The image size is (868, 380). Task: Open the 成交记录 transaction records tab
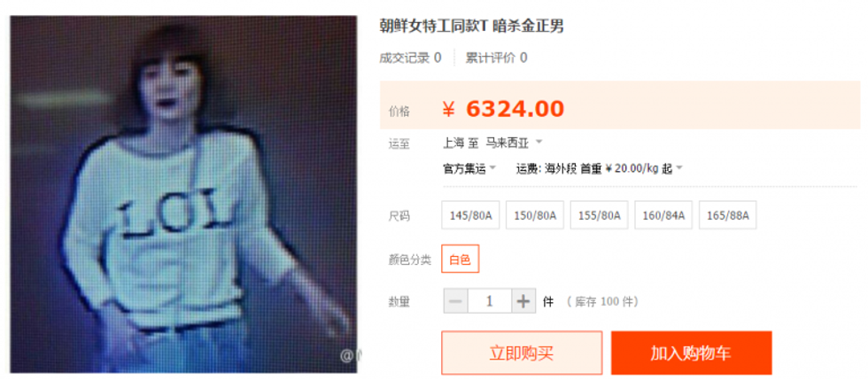(410, 58)
